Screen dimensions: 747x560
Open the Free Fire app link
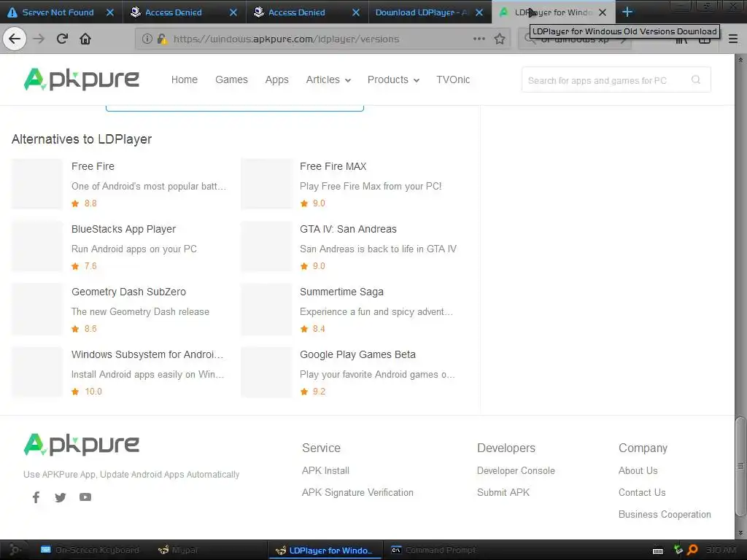(x=93, y=166)
